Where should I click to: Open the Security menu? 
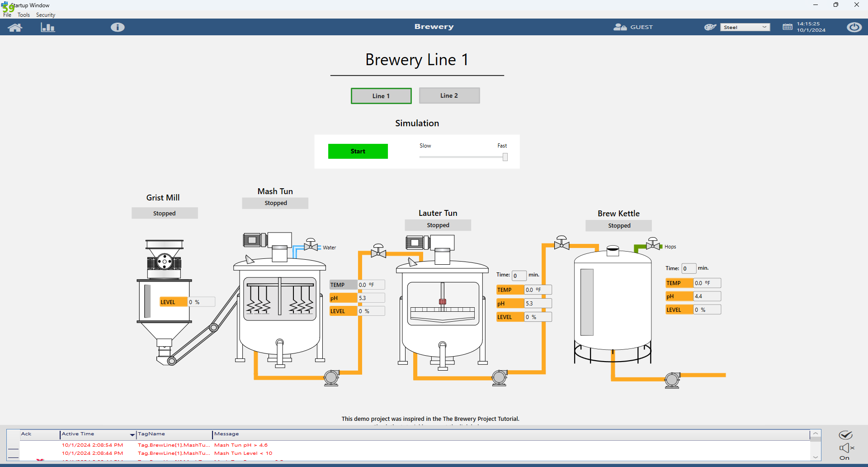click(46, 15)
